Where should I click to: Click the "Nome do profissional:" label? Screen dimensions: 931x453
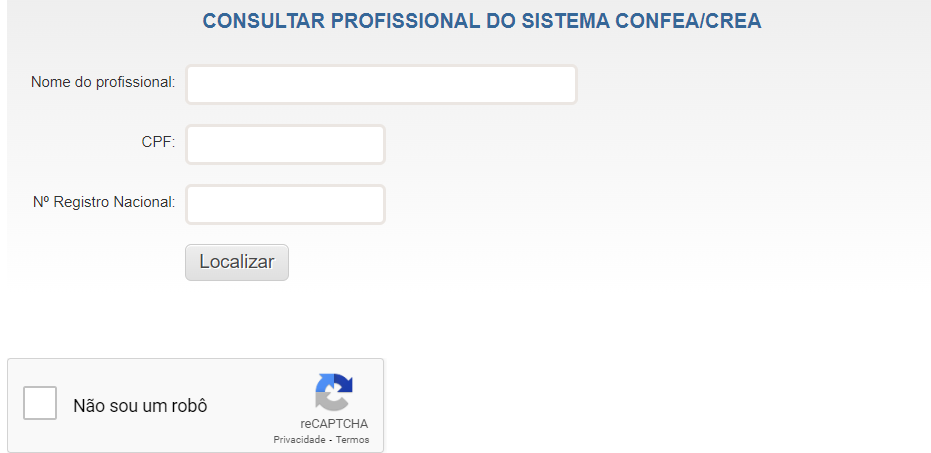click(x=103, y=82)
